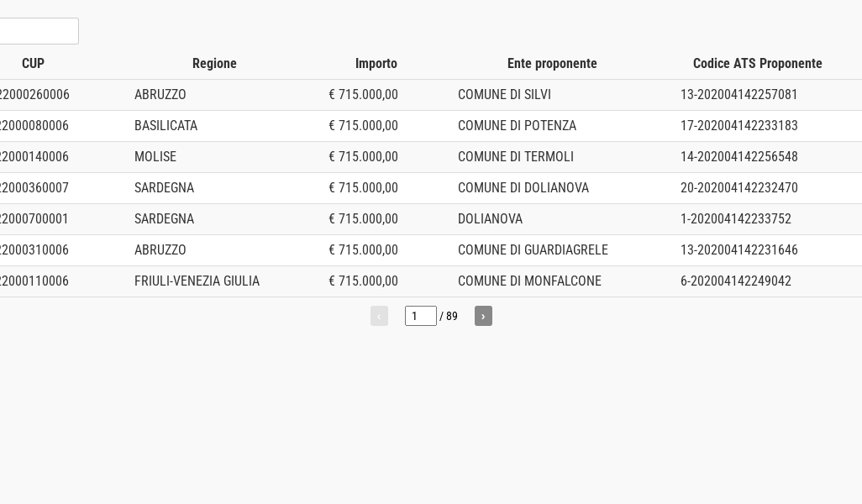Viewport: 862px width, 504px height.
Task: Click the page number input field
Action: point(420,316)
